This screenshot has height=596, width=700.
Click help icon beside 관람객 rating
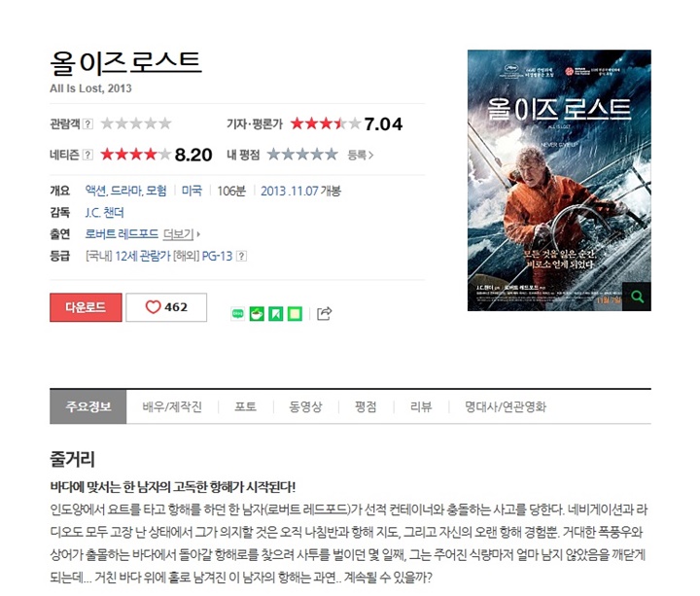87,123
